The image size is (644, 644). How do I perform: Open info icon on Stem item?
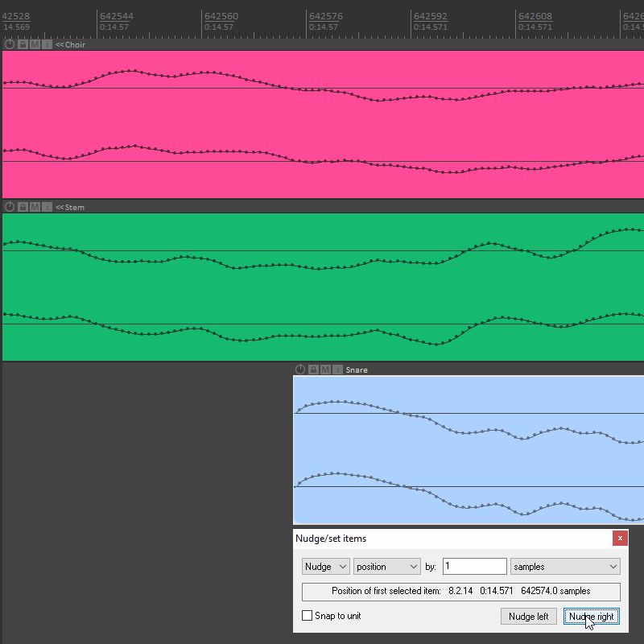tap(47, 207)
